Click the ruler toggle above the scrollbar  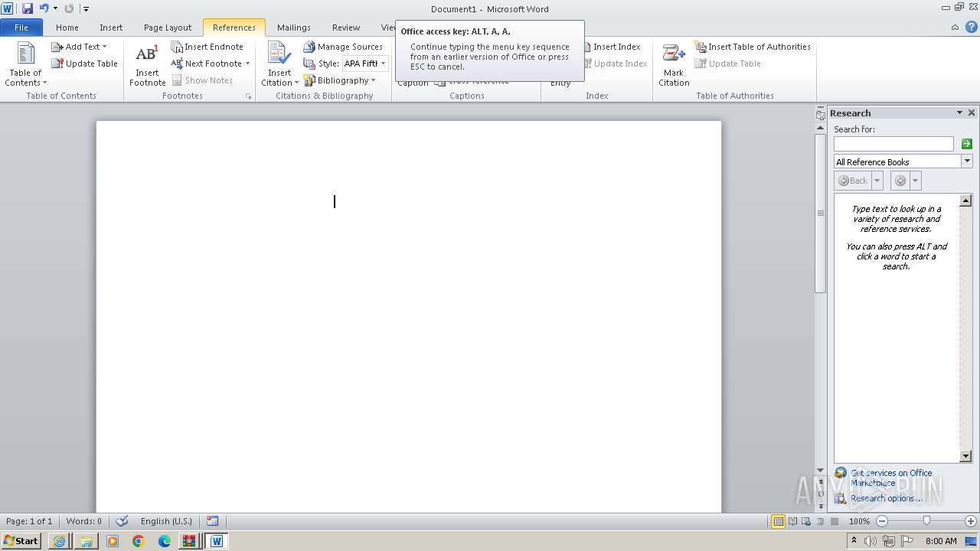820,114
